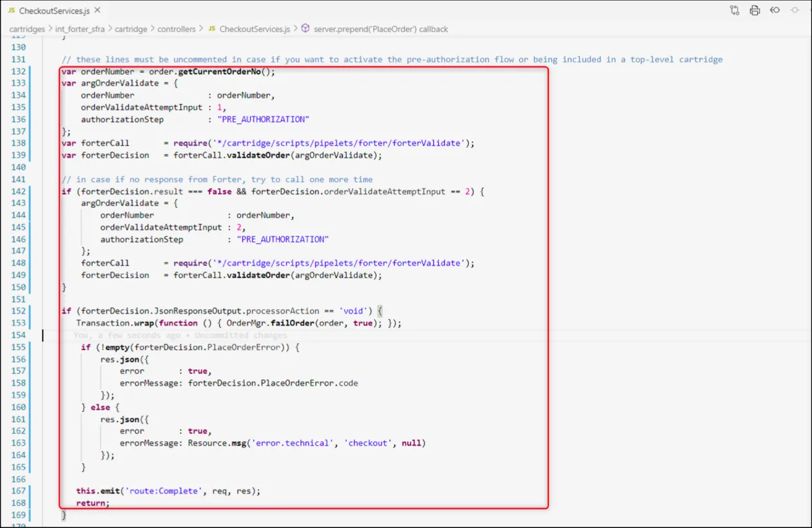Open the 'cartridge' breadcrumb folder
This screenshot has height=528, width=812.
(131, 29)
